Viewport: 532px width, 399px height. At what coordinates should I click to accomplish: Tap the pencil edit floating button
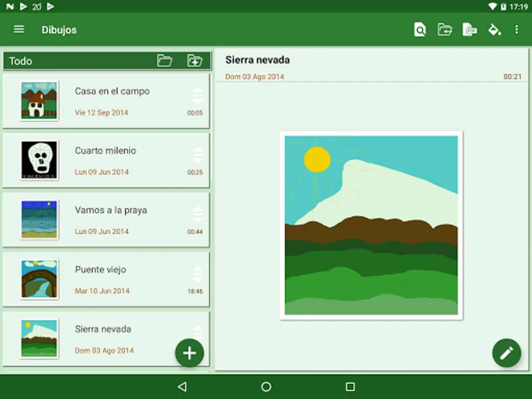tap(506, 353)
